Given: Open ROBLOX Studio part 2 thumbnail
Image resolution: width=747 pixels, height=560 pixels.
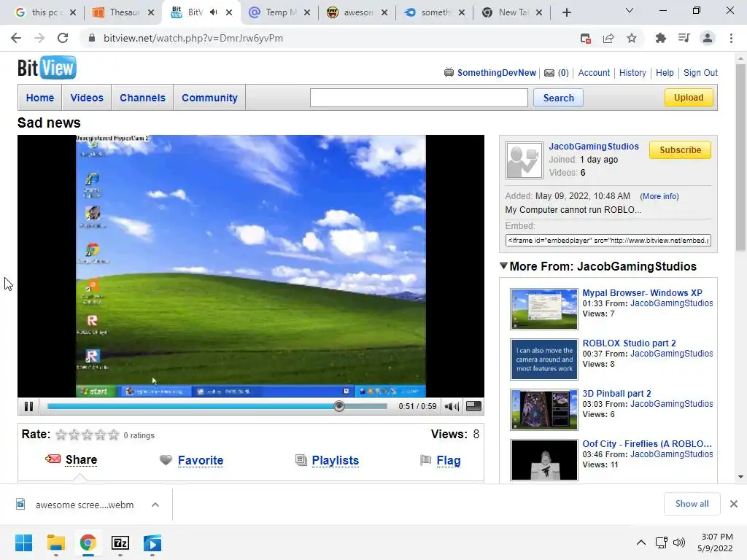Looking at the screenshot, I should (x=544, y=359).
